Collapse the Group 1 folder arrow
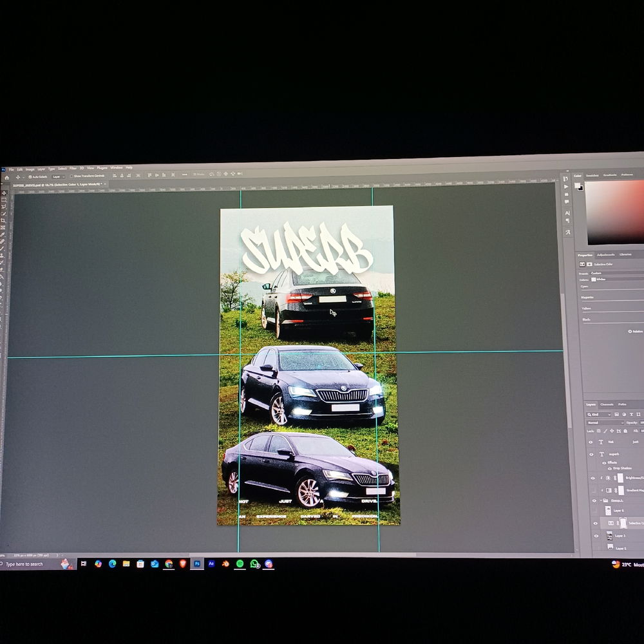The image size is (644, 644). (x=601, y=500)
